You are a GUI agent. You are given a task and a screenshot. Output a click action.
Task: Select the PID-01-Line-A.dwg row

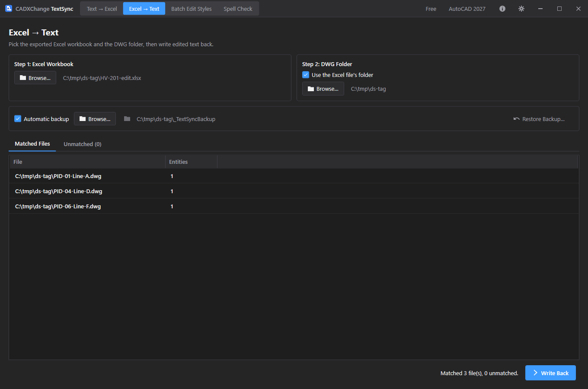pyautogui.click(x=294, y=176)
